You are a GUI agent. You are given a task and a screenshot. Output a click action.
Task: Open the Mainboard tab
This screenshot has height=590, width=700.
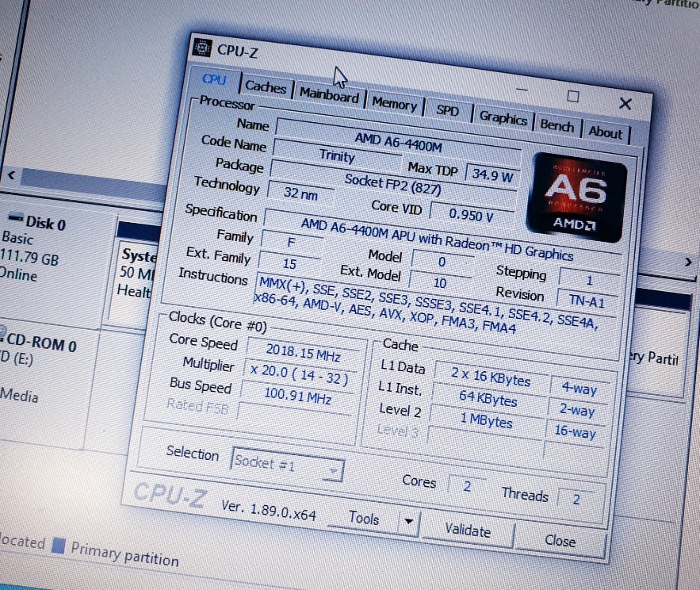click(329, 94)
